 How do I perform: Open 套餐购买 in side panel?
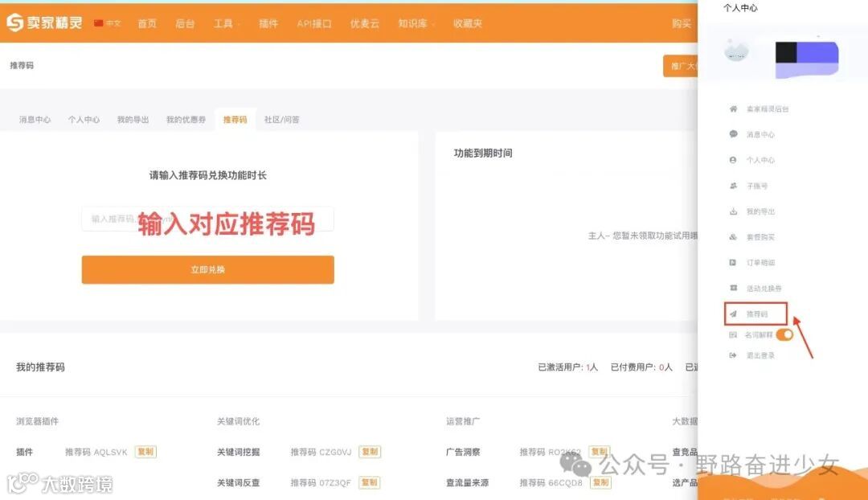pos(760,237)
